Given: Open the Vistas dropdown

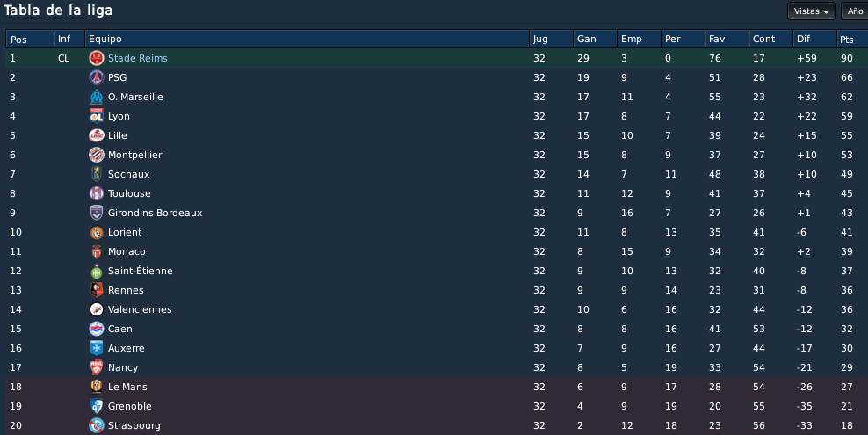Looking at the screenshot, I should tap(812, 11).
